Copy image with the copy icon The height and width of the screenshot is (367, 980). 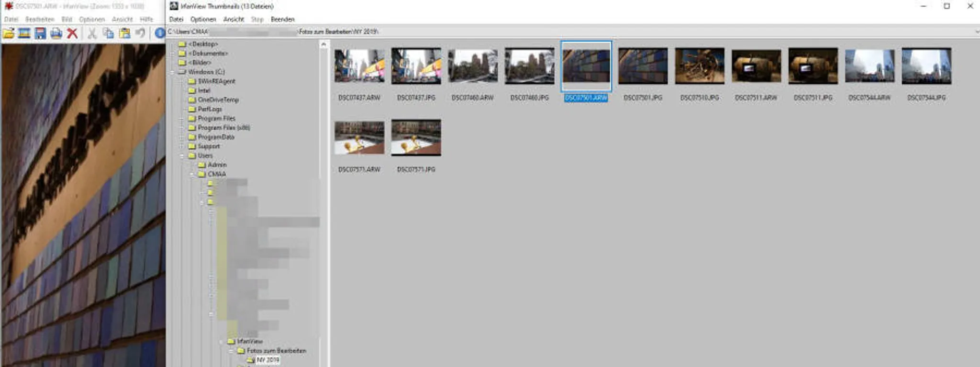pos(109,33)
